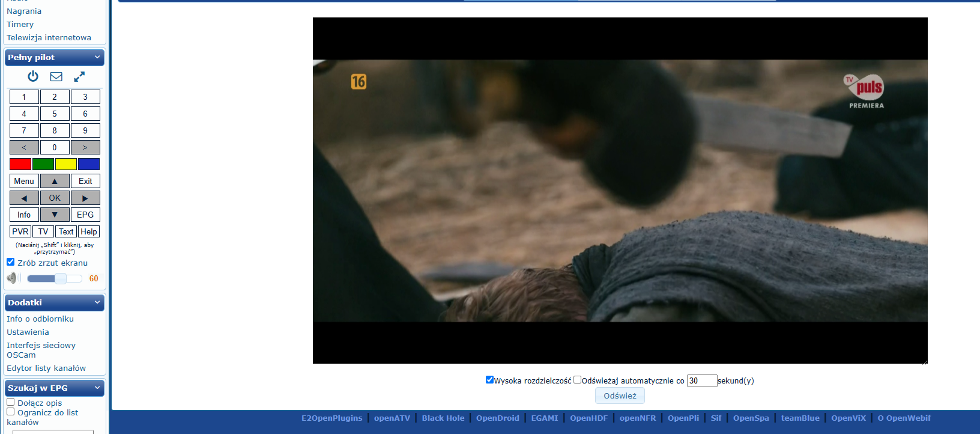Click number key 4 on remote
Screen dimensions: 980x434
tap(24, 114)
